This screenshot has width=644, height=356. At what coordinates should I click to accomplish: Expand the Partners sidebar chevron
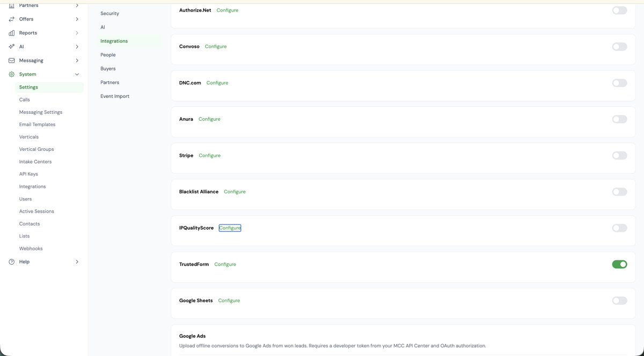77,5
